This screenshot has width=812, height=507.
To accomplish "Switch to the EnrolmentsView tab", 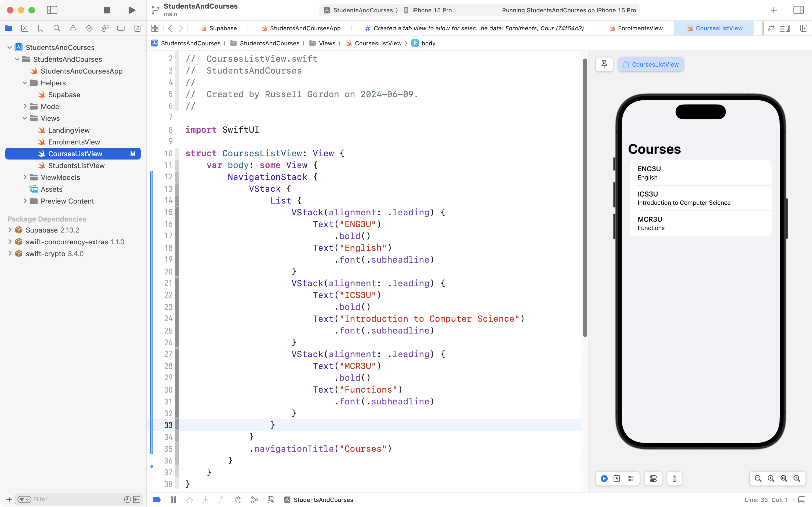I will click(x=640, y=28).
